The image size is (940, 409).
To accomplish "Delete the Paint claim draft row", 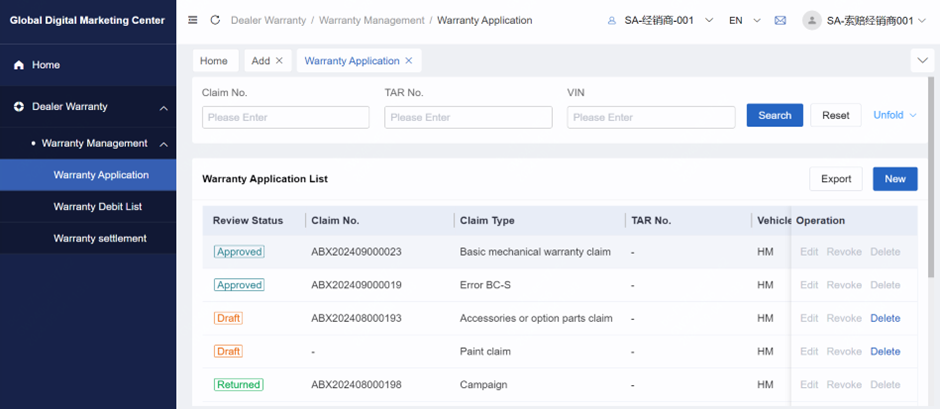I will 885,351.
